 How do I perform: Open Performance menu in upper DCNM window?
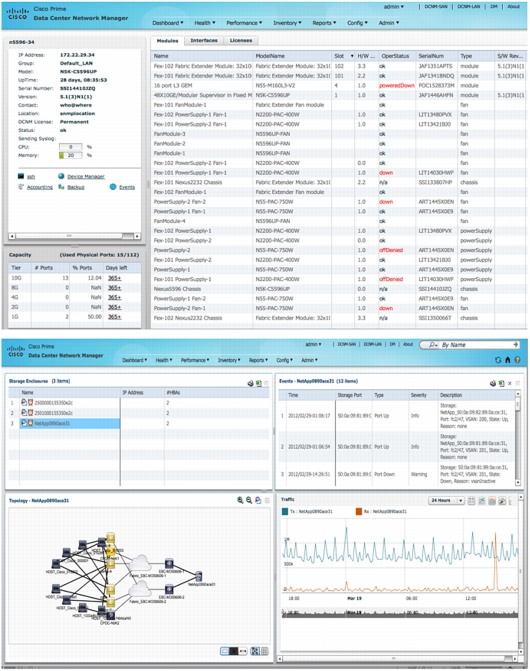(244, 23)
